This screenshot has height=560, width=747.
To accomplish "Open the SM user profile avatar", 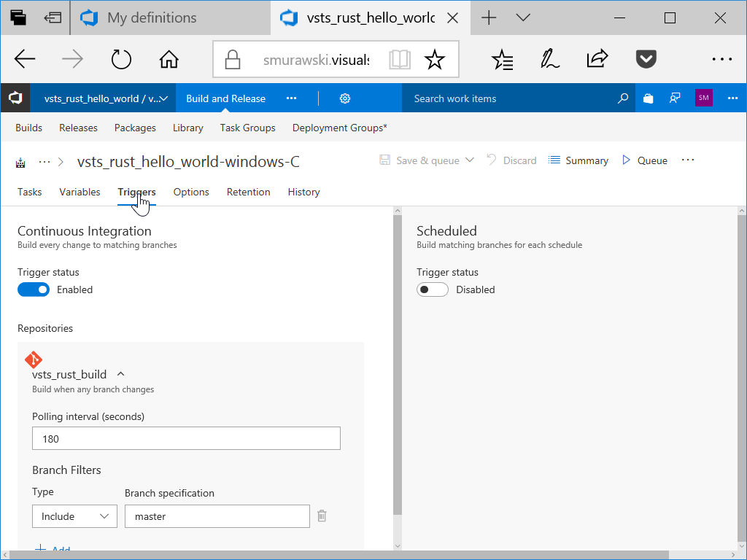I will 704,98.
